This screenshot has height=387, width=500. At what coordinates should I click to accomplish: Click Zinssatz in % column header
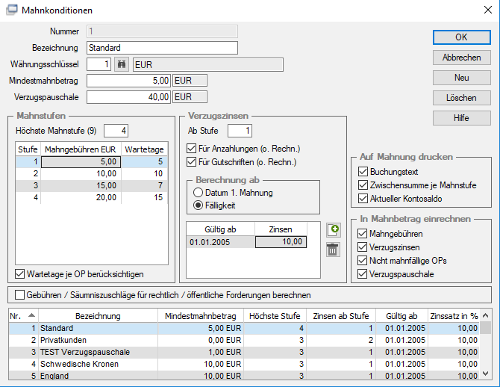(x=454, y=316)
